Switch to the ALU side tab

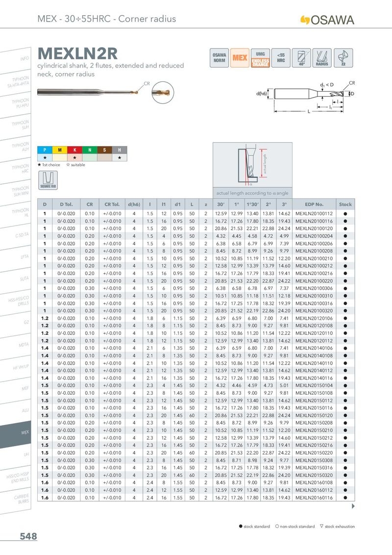coord(16,412)
